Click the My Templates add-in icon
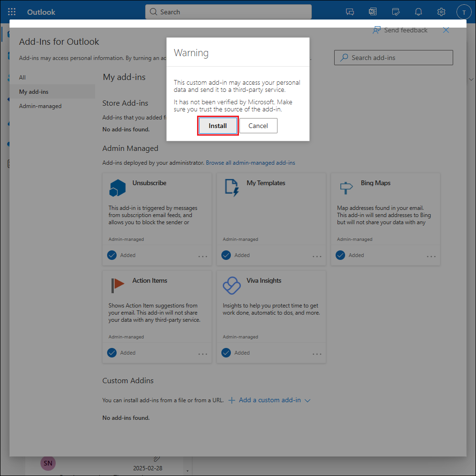 (231, 188)
